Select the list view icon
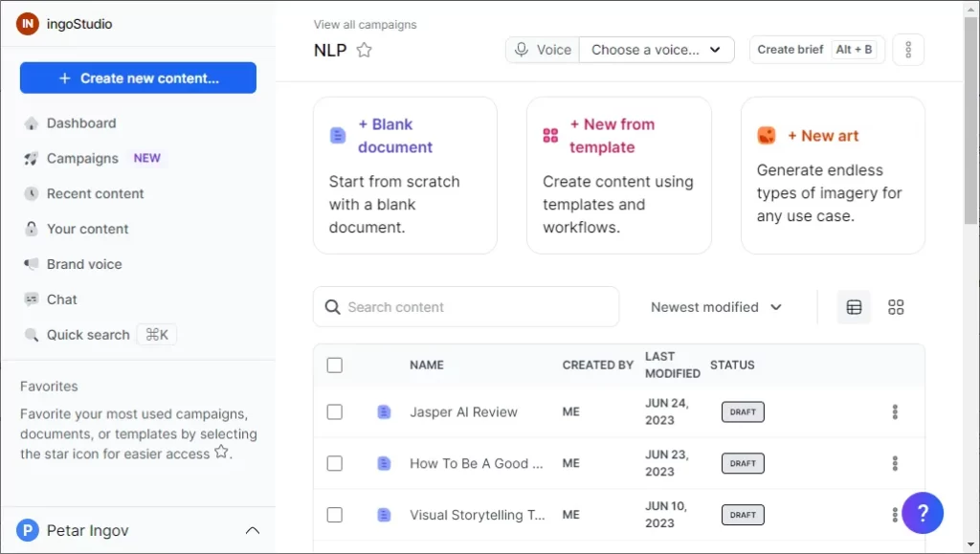 pyautogui.click(x=853, y=307)
